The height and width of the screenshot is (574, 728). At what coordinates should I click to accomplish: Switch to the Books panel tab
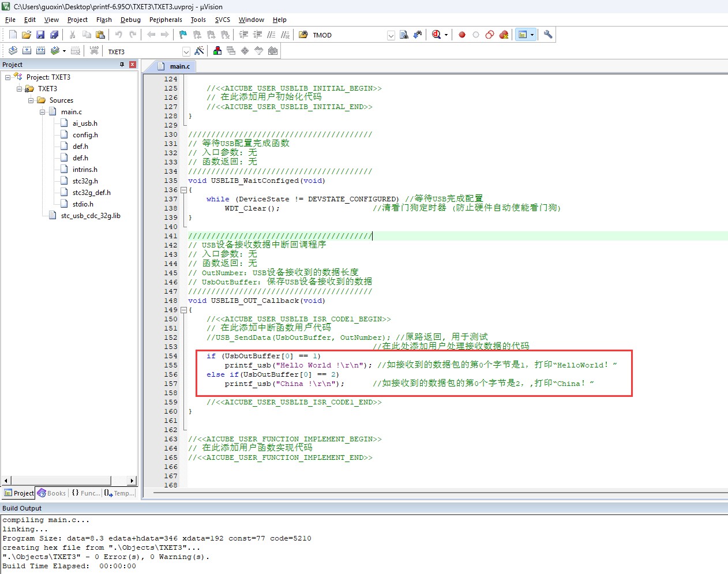click(x=52, y=493)
